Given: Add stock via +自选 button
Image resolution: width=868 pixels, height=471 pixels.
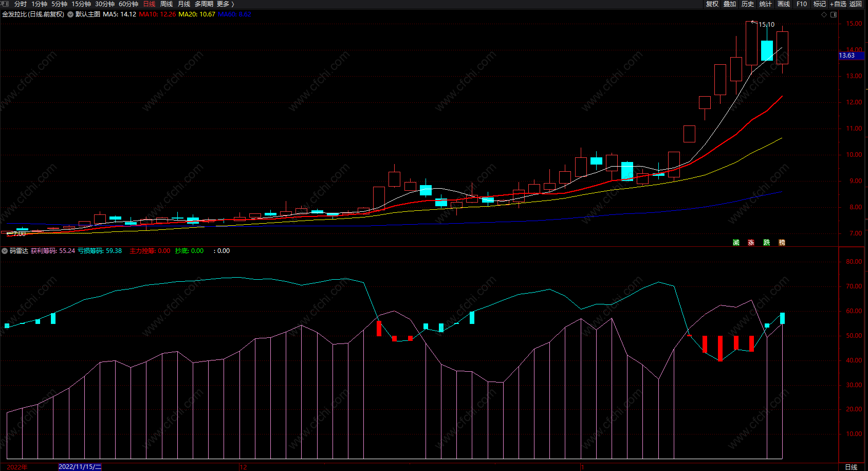Looking at the screenshot, I should 838,4.
